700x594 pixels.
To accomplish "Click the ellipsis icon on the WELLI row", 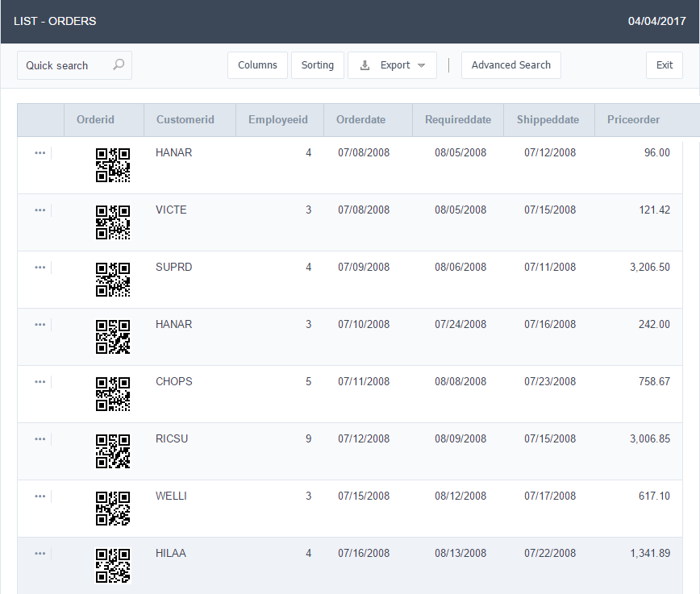I will point(40,496).
